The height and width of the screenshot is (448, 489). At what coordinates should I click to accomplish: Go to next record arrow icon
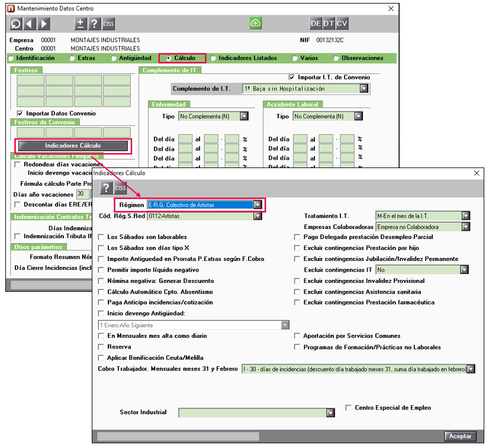pyautogui.click(x=44, y=24)
